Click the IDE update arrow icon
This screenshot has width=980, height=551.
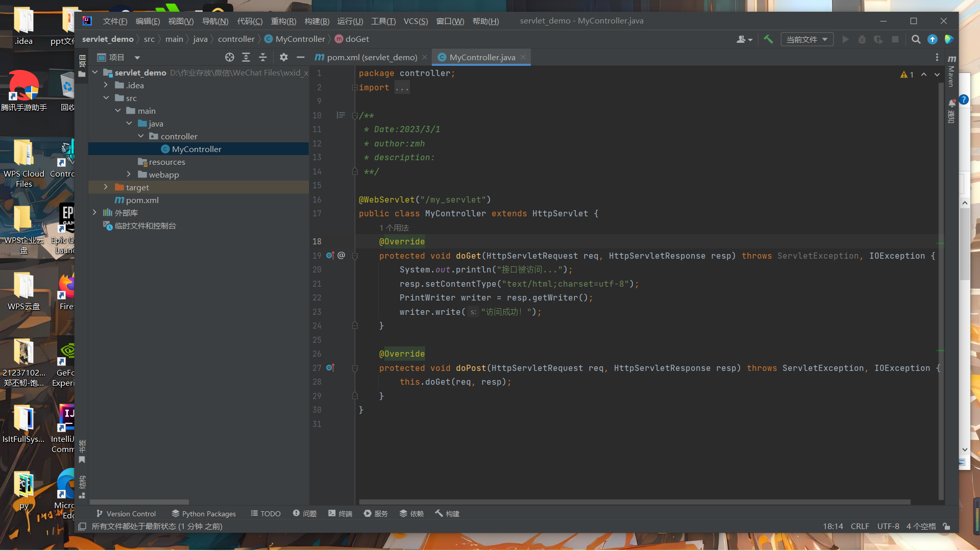pos(933,39)
